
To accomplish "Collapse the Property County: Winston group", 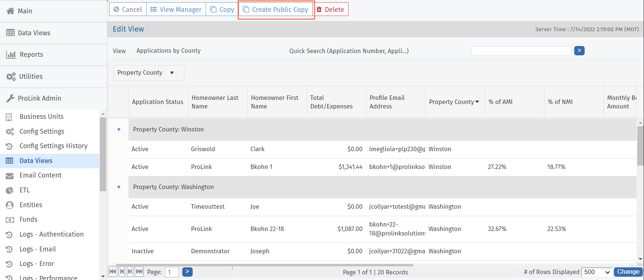I will click(119, 130).
